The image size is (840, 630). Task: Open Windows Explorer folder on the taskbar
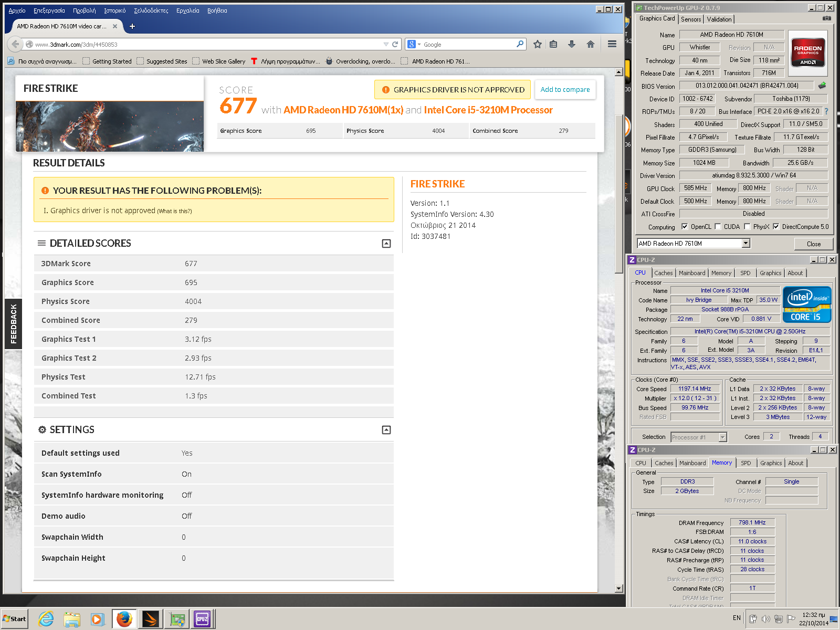pyautogui.click(x=71, y=619)
